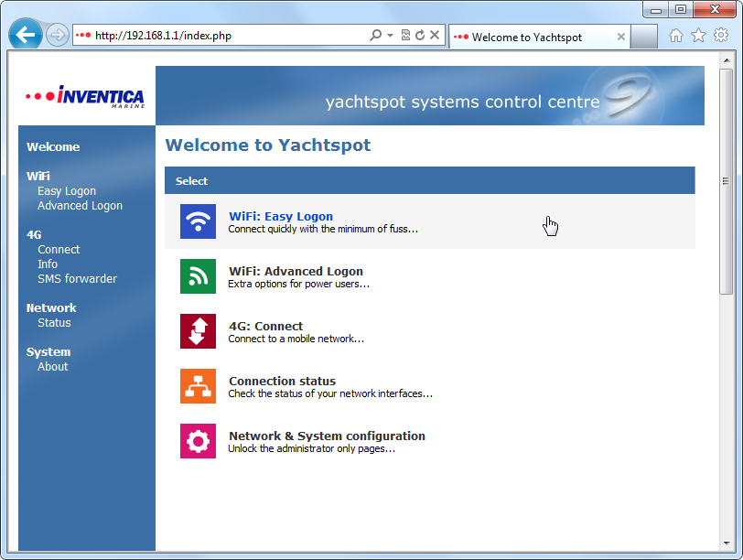Open the address bar autocomplete dropdown arrow
The image size is (743, 560).
(x=390, y=35)
